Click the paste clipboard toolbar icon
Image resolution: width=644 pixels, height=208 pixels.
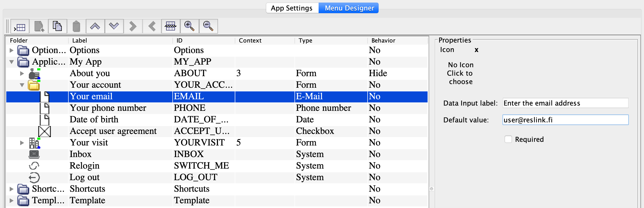76,27
